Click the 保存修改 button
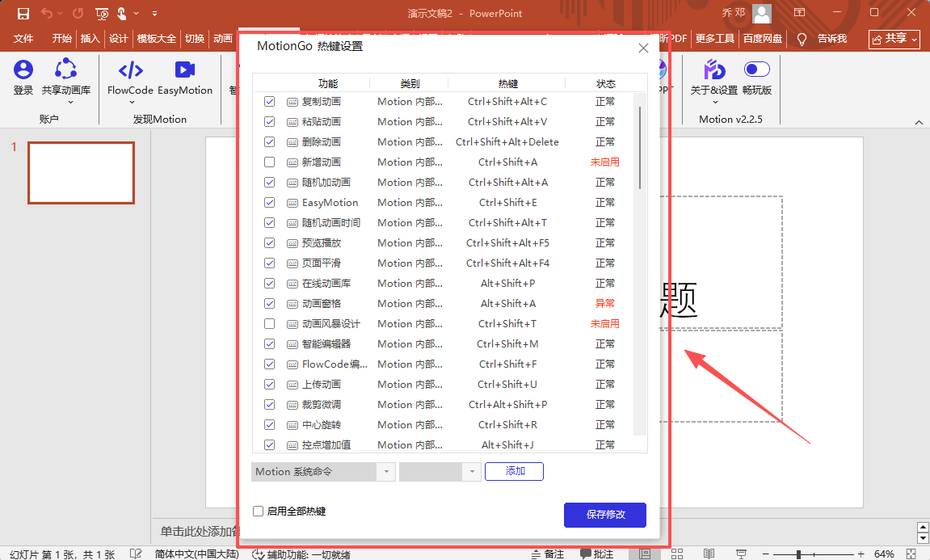Image resolution: width=930 pixels, height=560 pixels. [604, 515]
